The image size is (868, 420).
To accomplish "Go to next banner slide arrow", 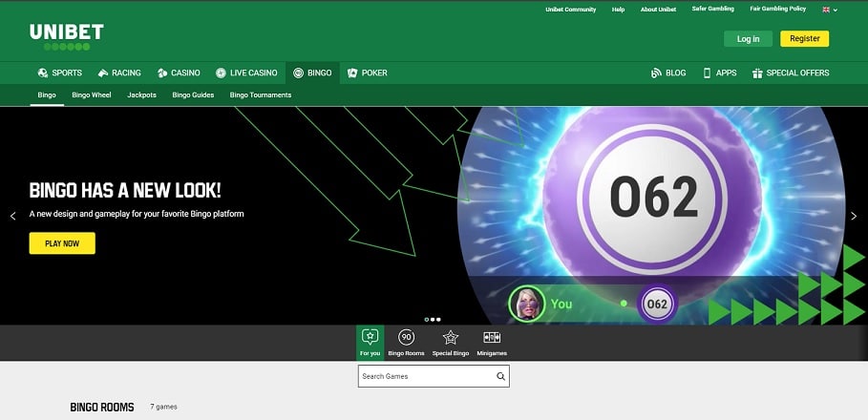I will (854, 216).
